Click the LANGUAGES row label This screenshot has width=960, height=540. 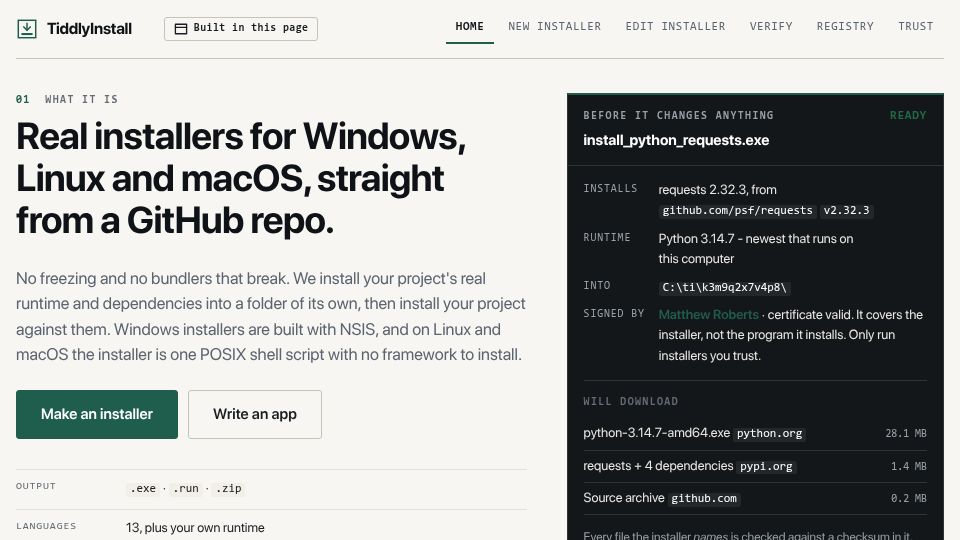tap(46, 526)
